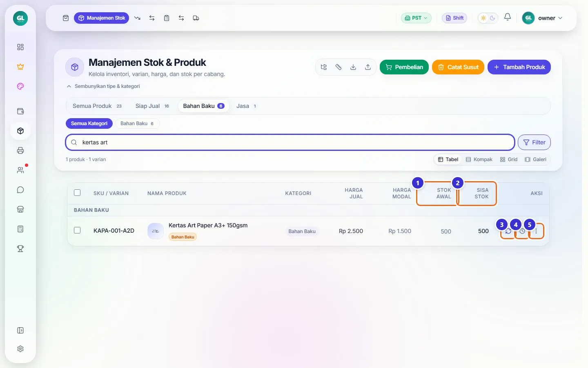
Task: Click the folder tree icon beside the ruler
Action: pos(324,67)
